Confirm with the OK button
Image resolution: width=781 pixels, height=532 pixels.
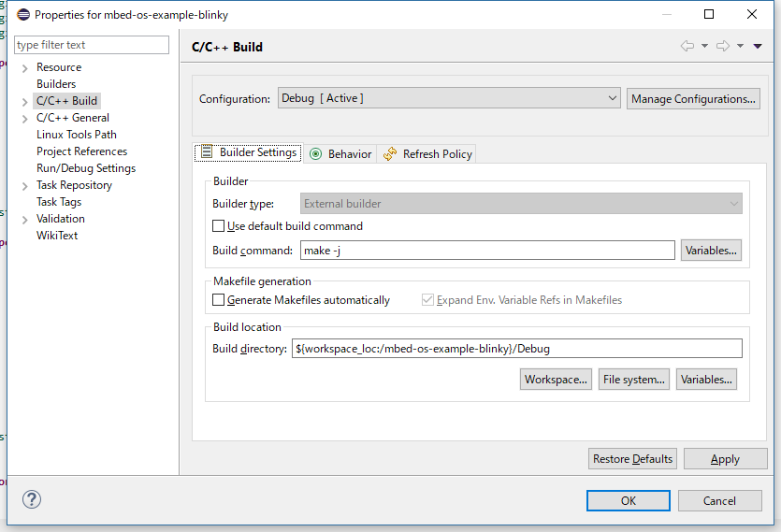pyautogui.click(x=629, y=500)
